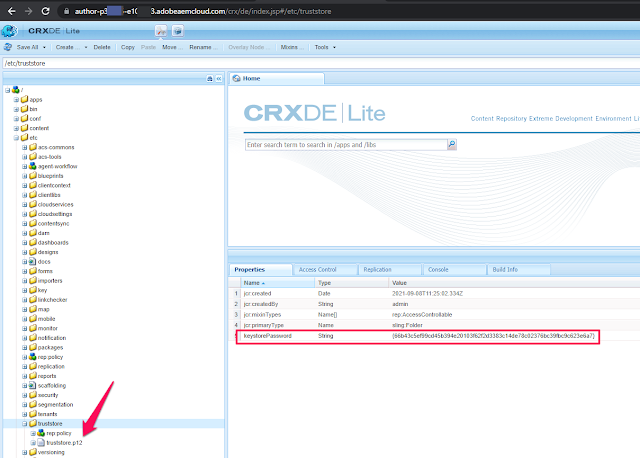Select the linkchecker tree node
Screen dimensions: 640x458
(x=52, y=300)
